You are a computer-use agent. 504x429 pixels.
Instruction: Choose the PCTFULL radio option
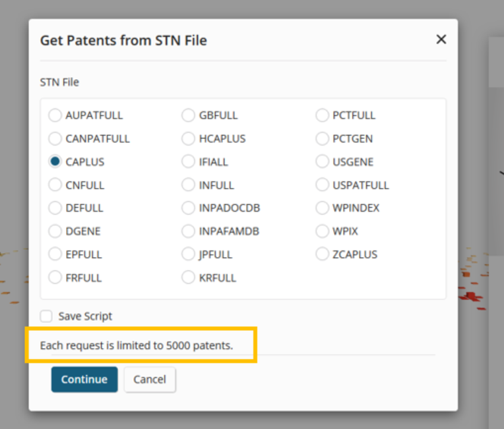click(322, 115)
